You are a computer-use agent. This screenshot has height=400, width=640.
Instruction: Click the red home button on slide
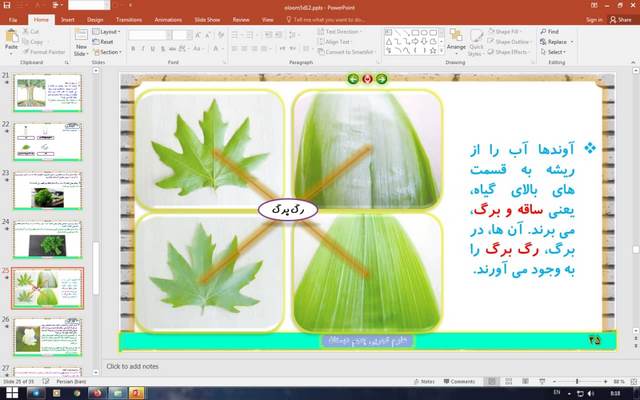click(x=367, y=79)
